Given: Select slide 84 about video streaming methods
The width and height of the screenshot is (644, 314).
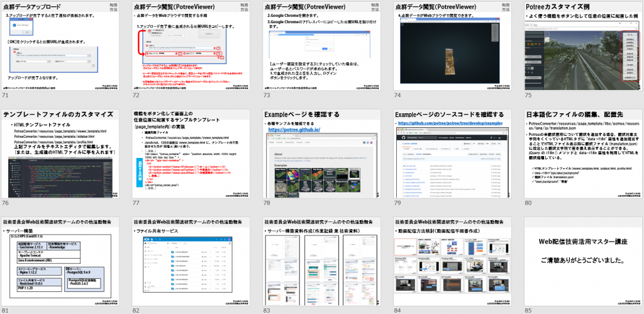Looking at the screenshot, I should tap(452, 262).
